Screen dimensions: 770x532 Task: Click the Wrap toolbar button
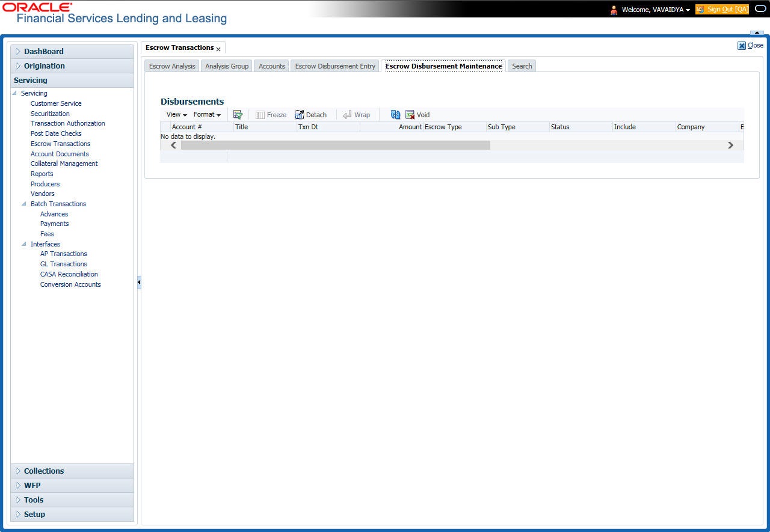[x=356, y=115]
